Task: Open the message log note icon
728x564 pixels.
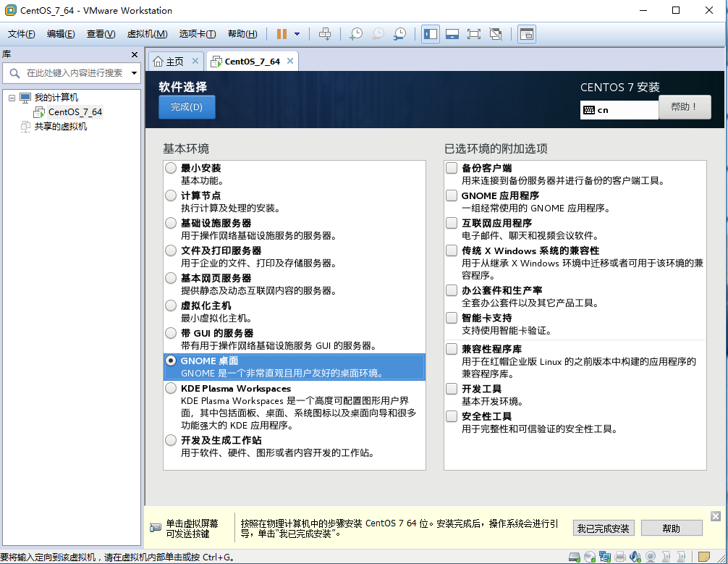Action: click(704, 557)
